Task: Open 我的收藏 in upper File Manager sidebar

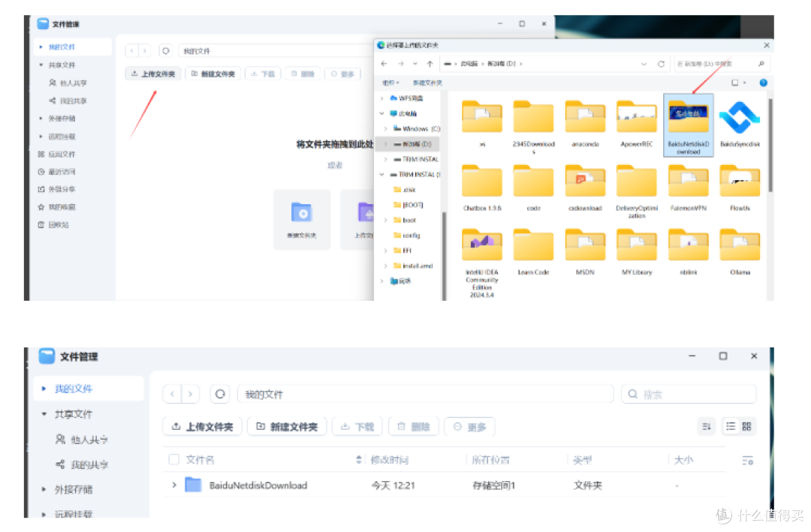Action: tap(57, 207)
